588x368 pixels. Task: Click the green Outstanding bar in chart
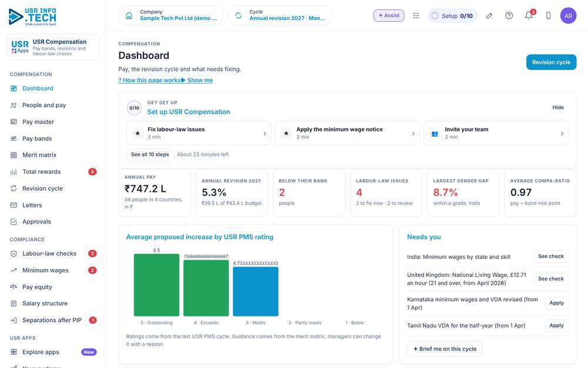pos(156,284)
